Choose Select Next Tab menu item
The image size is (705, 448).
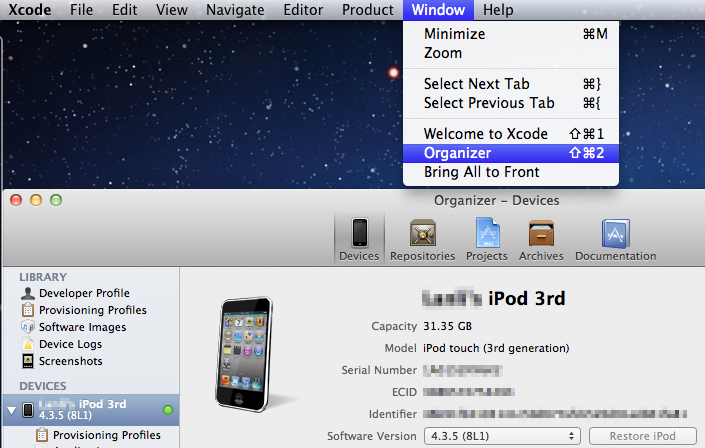[x=511, y=84]
